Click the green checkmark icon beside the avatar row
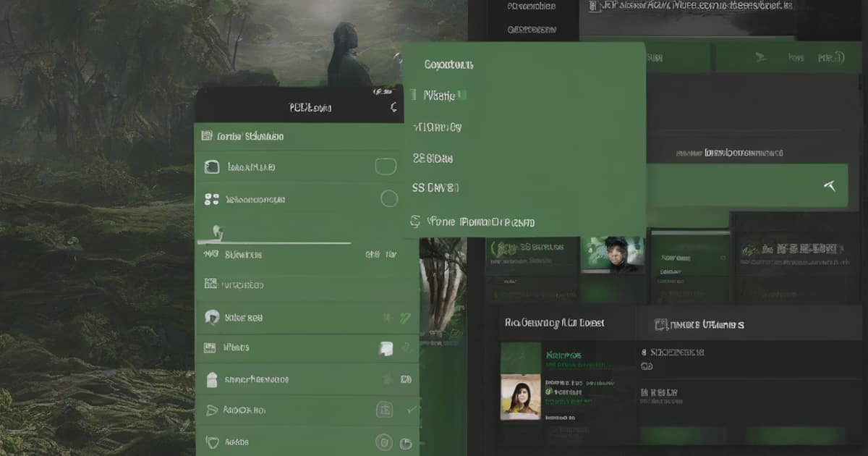Screen dimensions: 868x456 (x=405, y=317)
